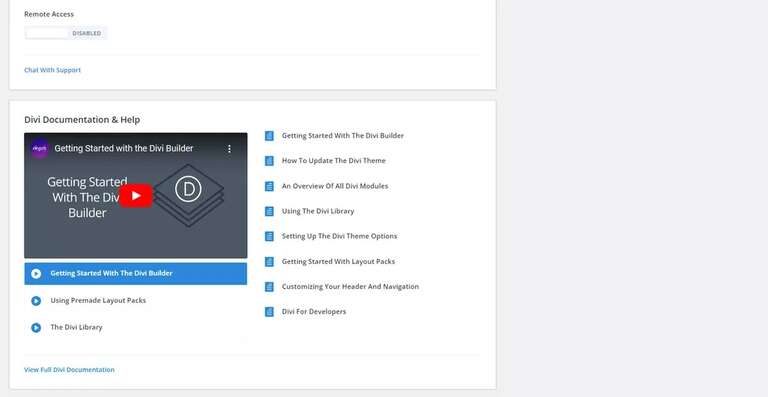Click the Remote Access label
This screenshot has width=768, height=397.
(49, 14)
